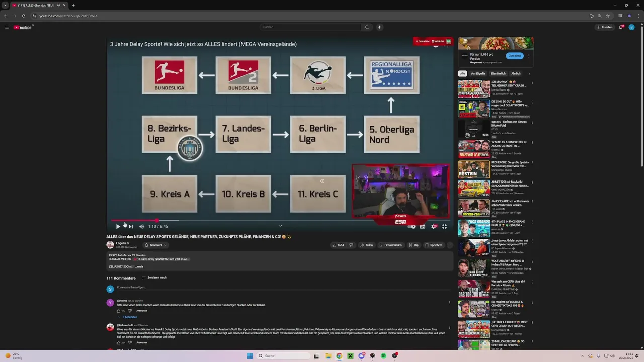The width and height of the screenshot is (644, 362).
Task: Bookmark this page with the star
Action: click(608, 16)
